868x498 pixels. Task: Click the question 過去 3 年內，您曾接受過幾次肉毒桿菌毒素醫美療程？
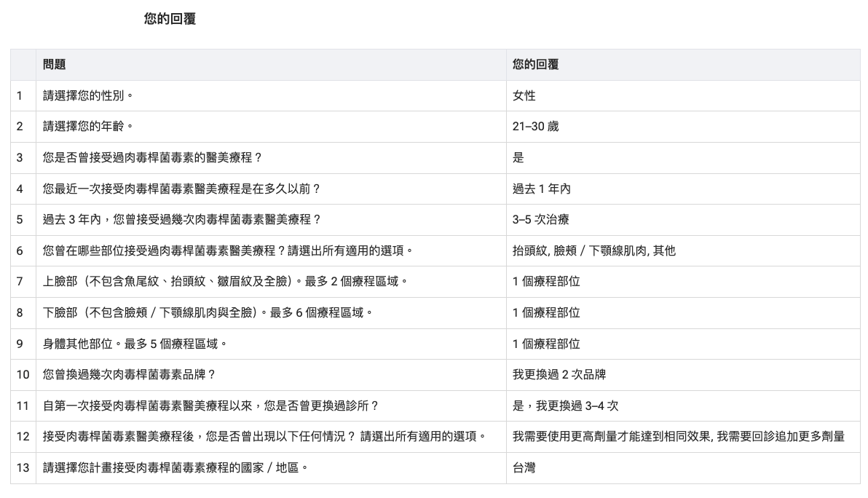[182, 220]
